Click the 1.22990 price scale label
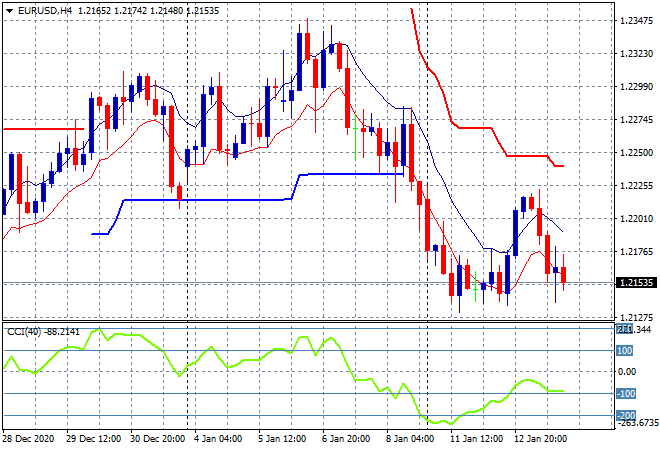This screenshot has width=660, height=450. (x=636, y=86)
